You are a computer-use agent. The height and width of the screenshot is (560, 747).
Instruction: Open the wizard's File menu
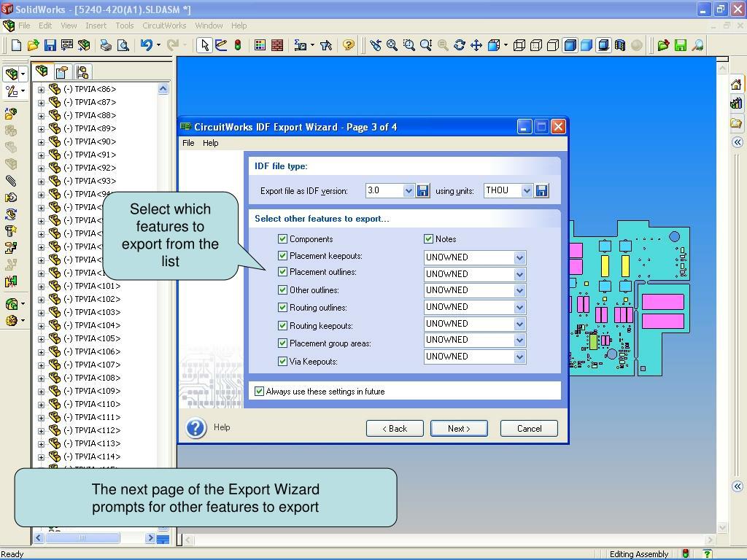188,143
